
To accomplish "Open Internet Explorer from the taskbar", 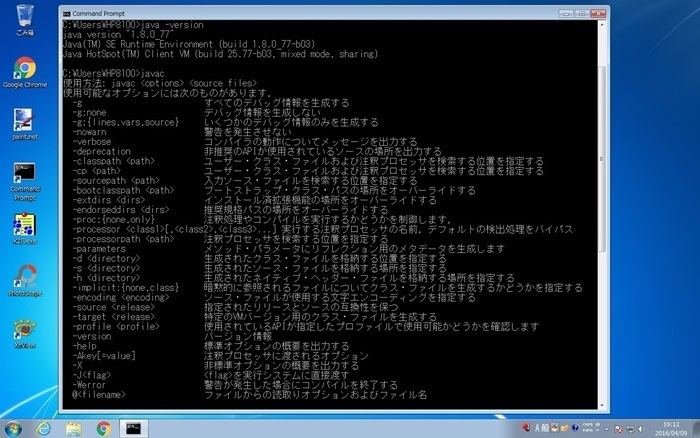I will pyautogui.click(x=45, y=427).
